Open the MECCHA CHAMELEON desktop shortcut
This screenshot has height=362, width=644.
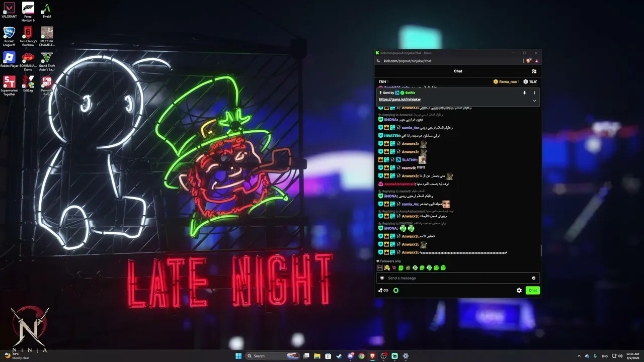pyautogui.click(x=47, y=37)
